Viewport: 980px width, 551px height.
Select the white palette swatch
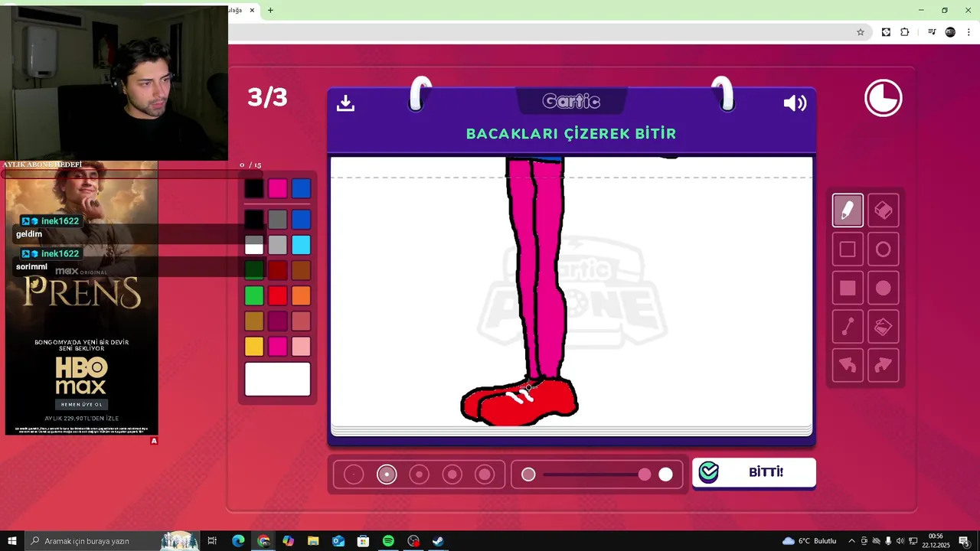(253, 245)
